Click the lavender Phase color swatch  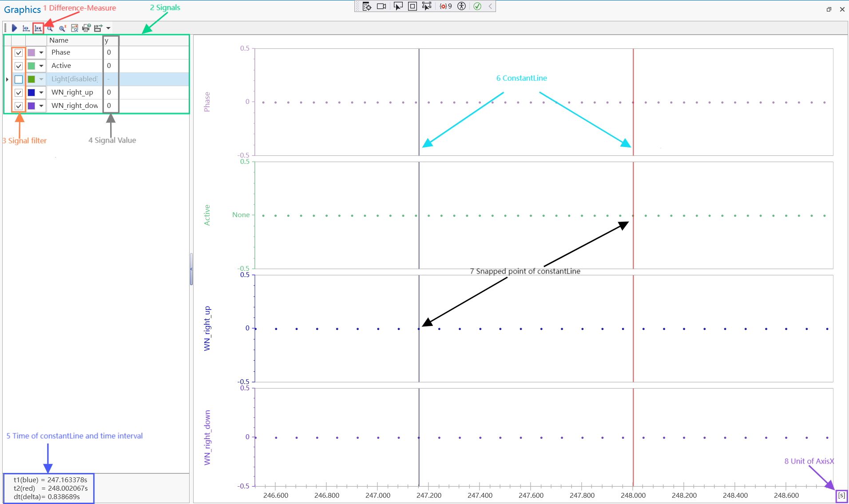(32, 53)
